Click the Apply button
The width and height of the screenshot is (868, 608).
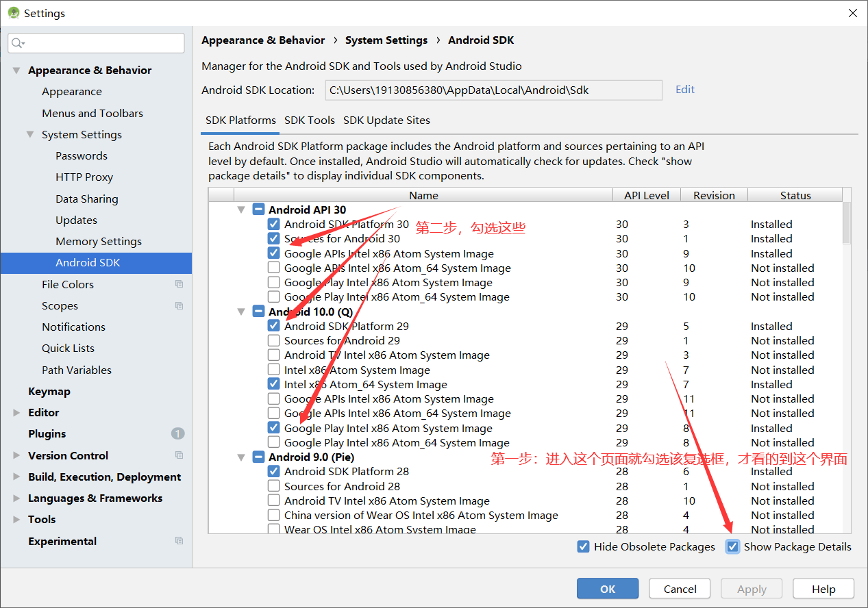pyautogui.click(x=752, y=589)
